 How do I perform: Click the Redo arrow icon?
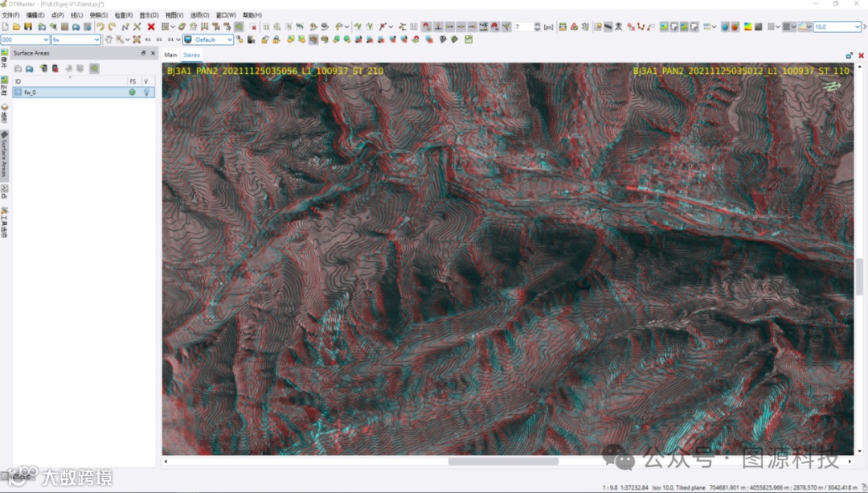[x=112, y=27]
